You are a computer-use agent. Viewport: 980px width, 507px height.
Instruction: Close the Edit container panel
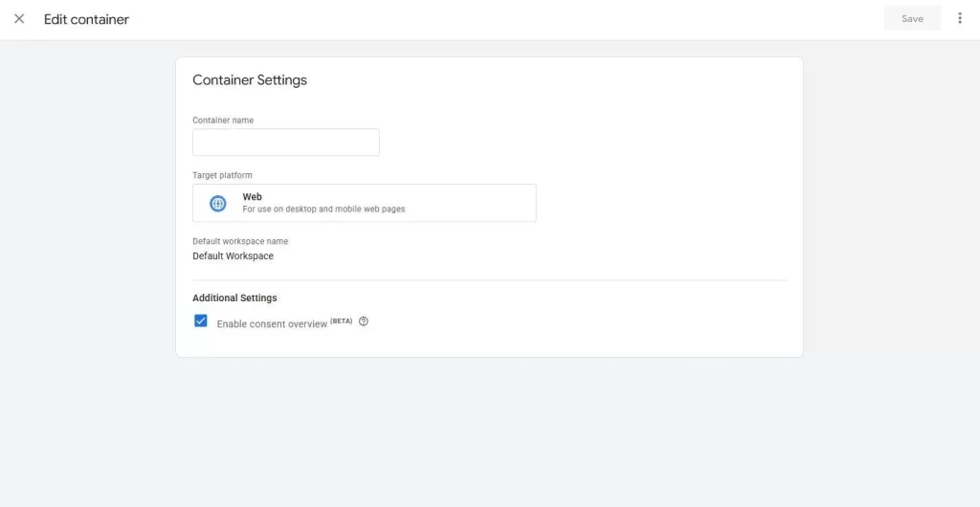tap(19, 19)
